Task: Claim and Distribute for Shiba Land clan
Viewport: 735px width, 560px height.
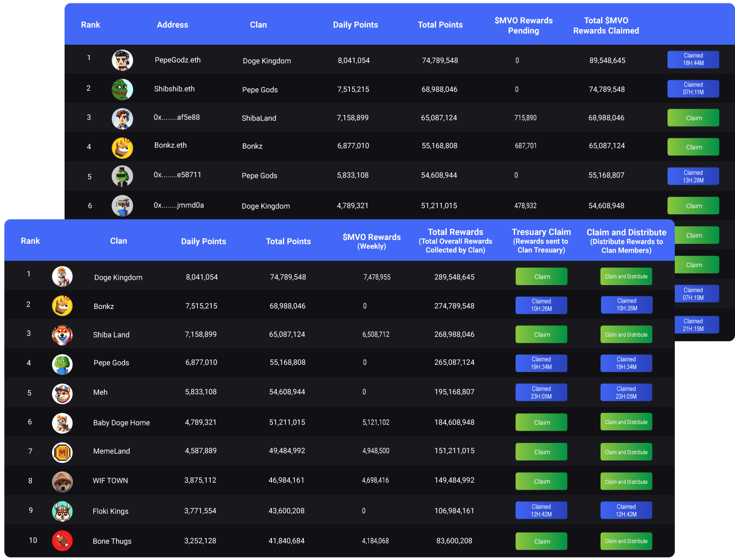Action: point(626,335)
